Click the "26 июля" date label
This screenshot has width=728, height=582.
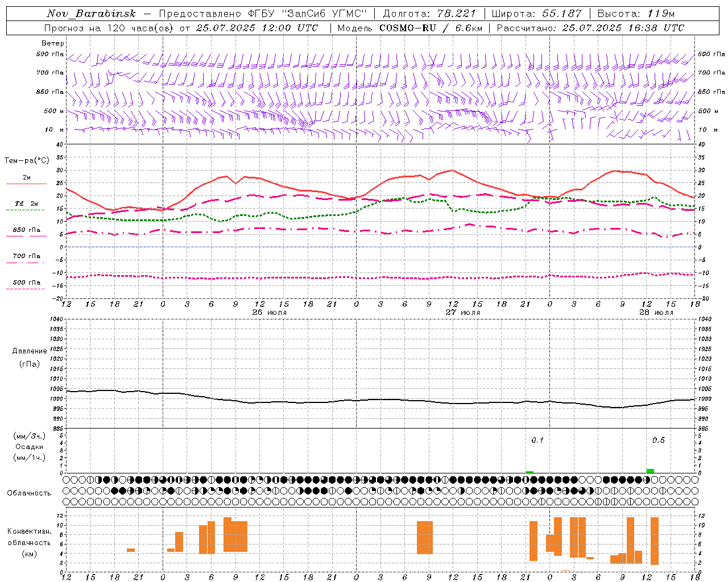[270, 313]
